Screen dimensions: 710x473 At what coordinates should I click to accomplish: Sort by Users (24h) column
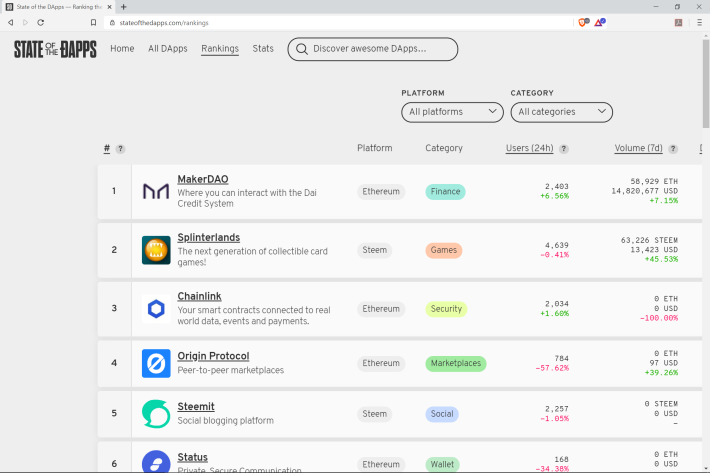tap(529, 148)
